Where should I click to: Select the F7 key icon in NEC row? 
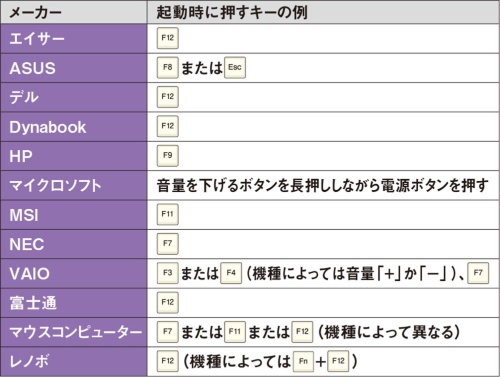[168, 244]
